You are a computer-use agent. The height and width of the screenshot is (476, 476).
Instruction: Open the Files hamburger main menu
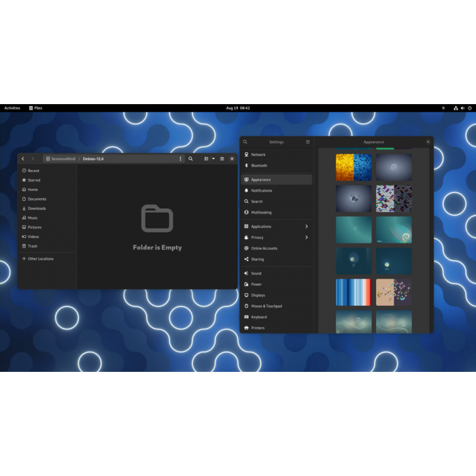[x=222, y=159]
